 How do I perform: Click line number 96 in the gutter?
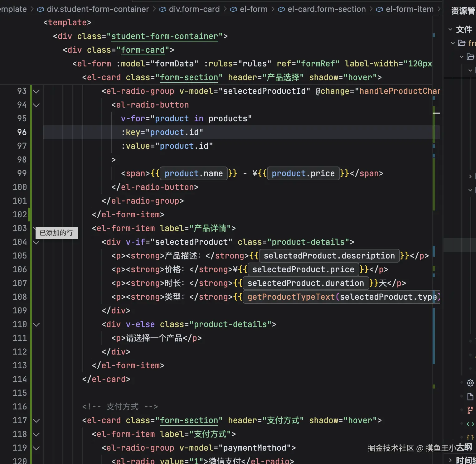22,132
